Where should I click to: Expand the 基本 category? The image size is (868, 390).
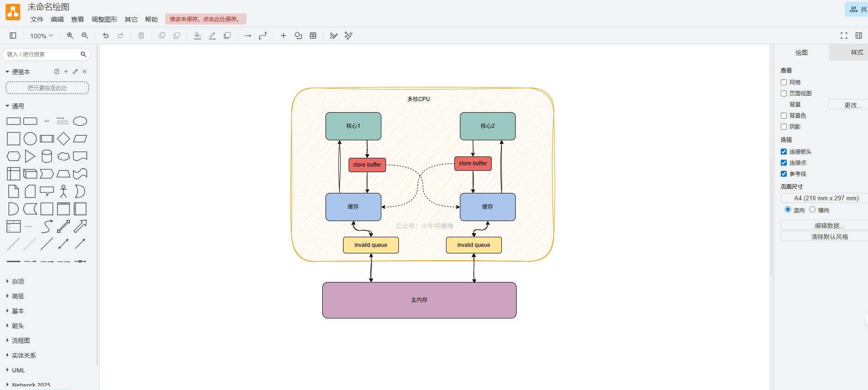(15, 311)
